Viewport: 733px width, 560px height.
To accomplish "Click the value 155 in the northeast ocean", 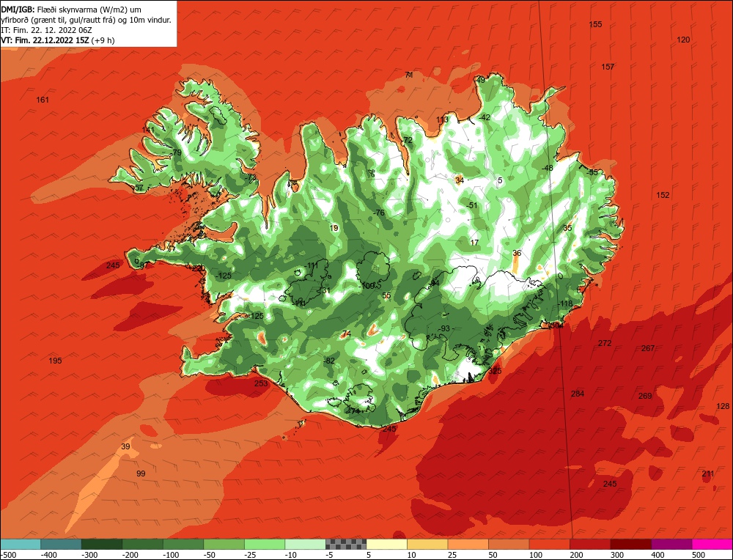I will coord(595,24).
